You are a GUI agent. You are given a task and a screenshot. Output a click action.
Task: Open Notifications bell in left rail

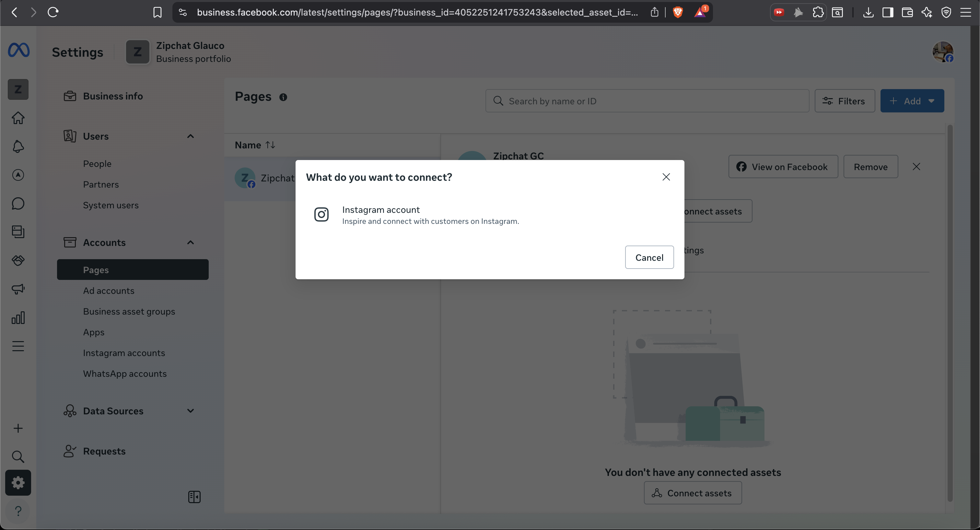tap(18, 147)
